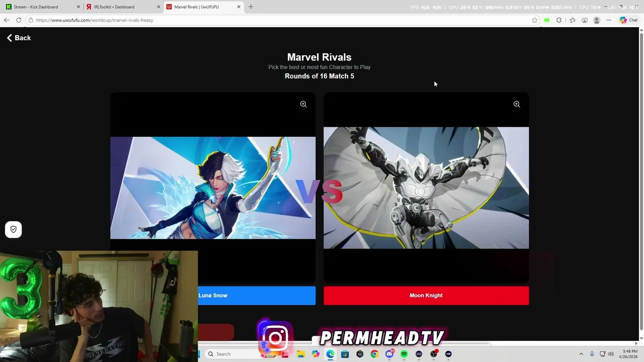Open the browser Extensions puzzle icon
The image size is (644, 362).
tap(559, 20)
